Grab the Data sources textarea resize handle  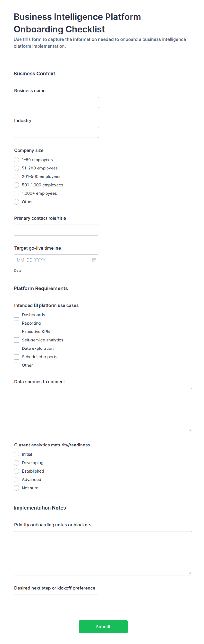pos(190,430)
